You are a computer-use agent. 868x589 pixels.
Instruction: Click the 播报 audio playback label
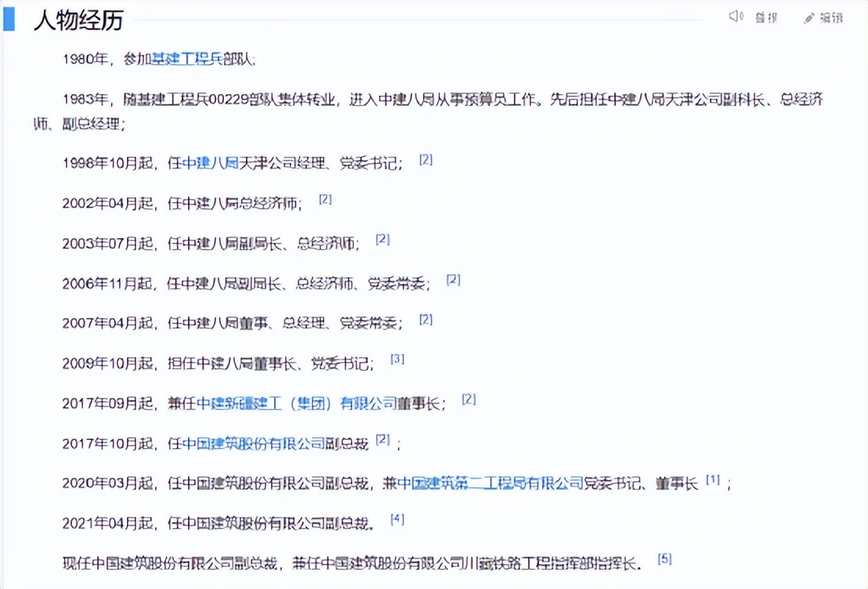click(762, 17)
